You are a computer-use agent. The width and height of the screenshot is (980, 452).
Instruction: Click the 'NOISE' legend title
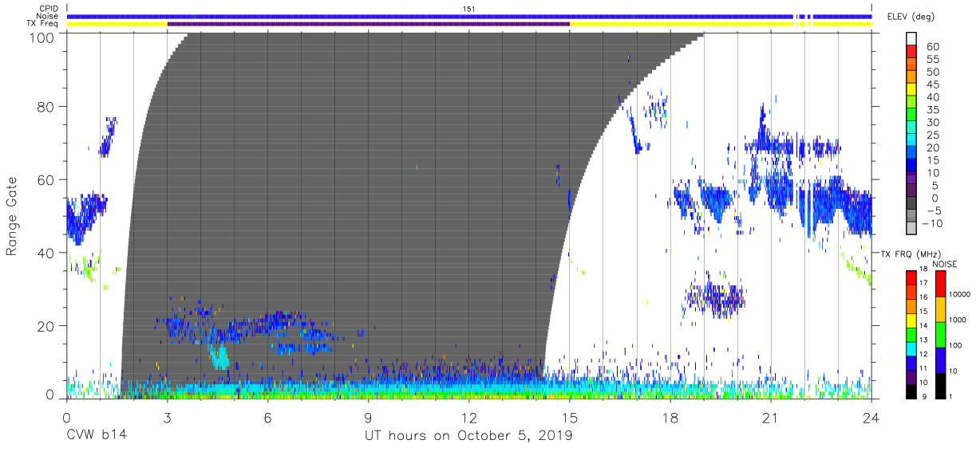tap(944, 264)
